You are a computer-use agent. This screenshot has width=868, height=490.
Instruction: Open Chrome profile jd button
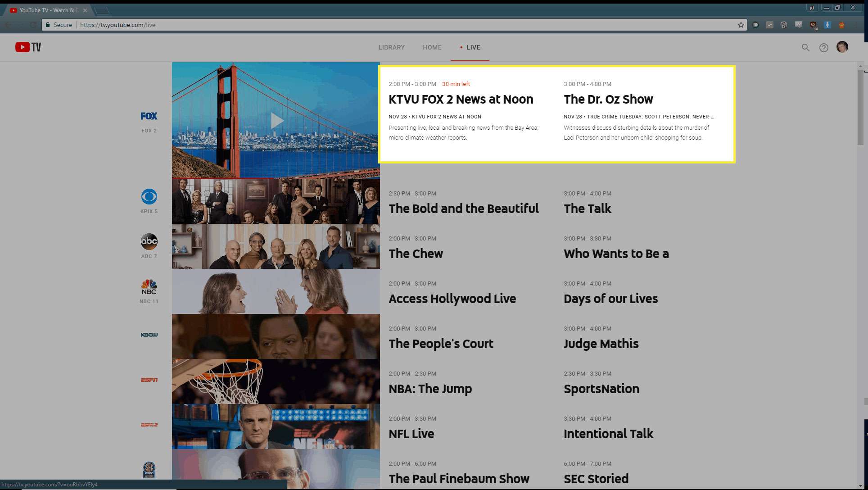(812, 8)
